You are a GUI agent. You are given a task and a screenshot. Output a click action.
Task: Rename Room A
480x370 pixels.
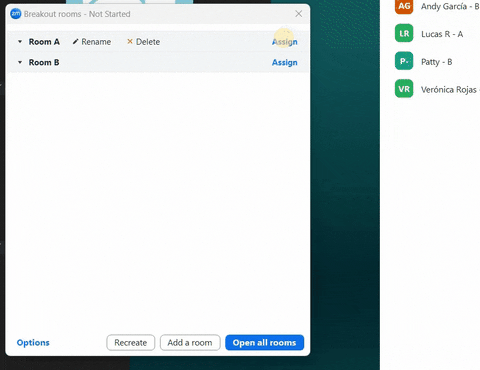(92, 42)
